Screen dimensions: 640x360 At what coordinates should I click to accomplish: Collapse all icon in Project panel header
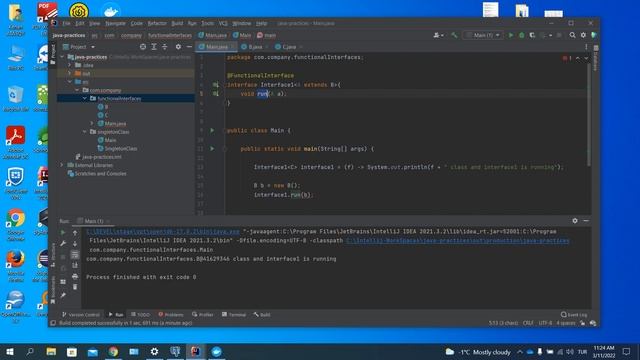(164, 47)
